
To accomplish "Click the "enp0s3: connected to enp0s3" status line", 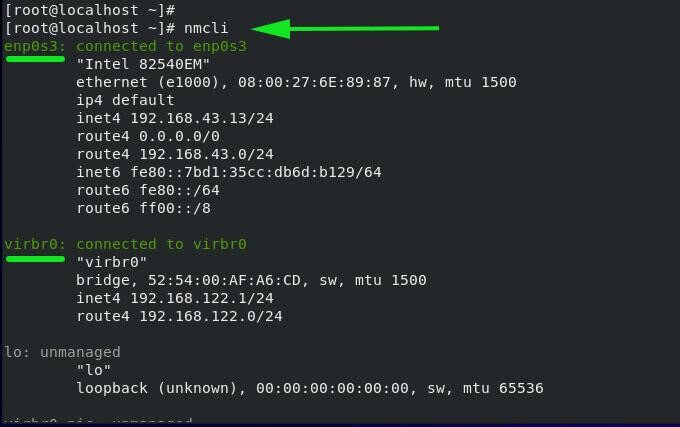I will pos(125,46).
